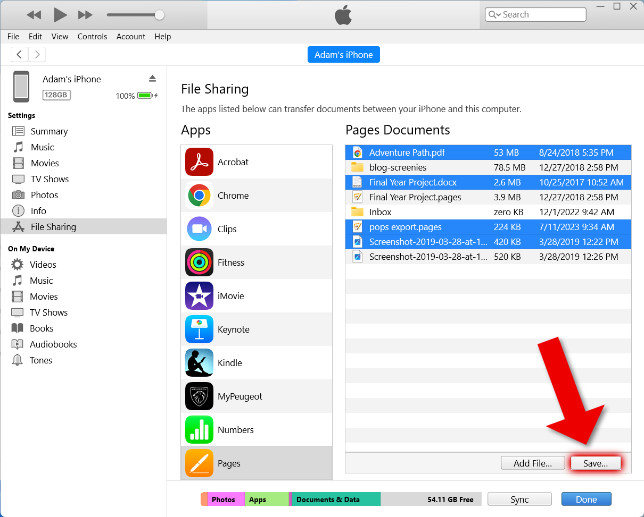Open the Help menu
The image size is (644, 517).
click(163, 37)
